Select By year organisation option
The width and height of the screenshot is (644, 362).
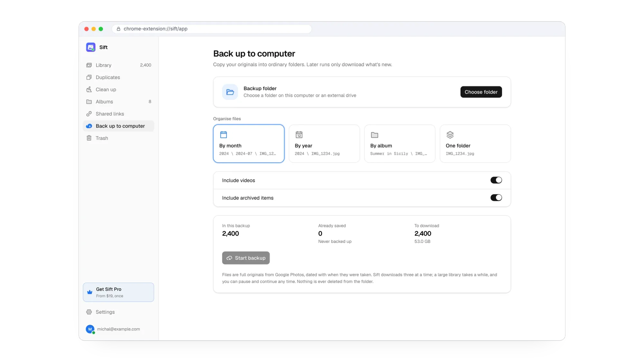click(324, 144)
